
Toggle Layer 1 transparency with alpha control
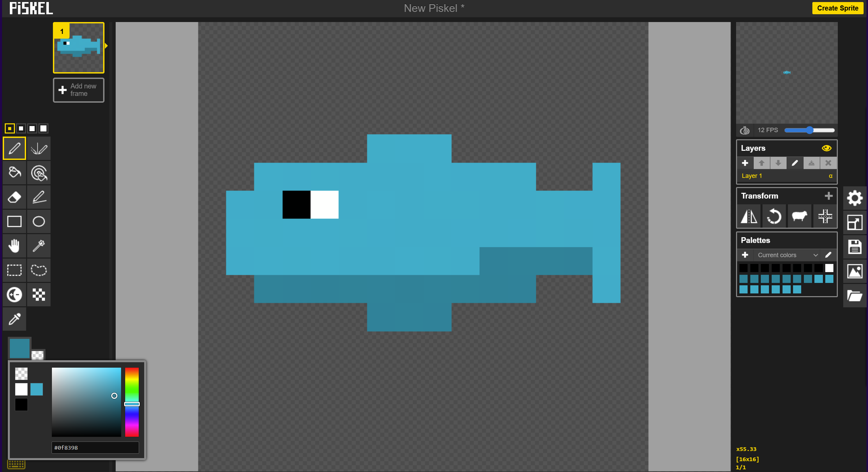coord(830,176)
